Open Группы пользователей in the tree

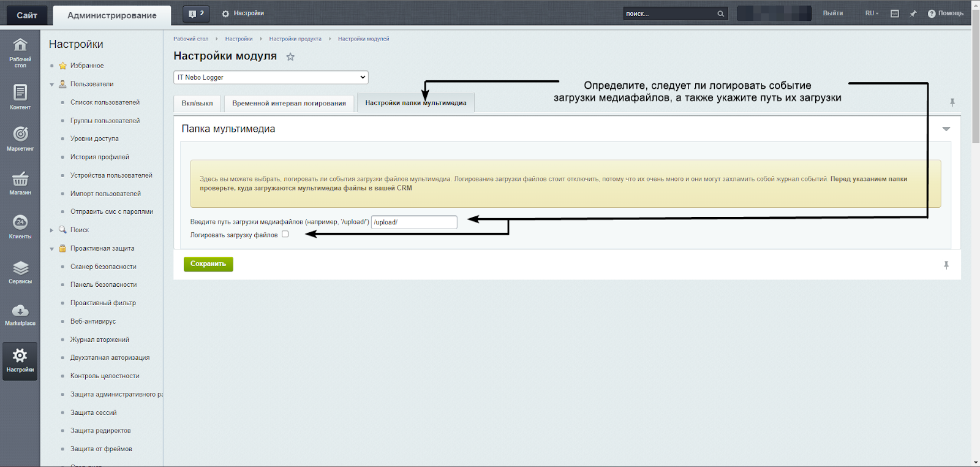105,121
